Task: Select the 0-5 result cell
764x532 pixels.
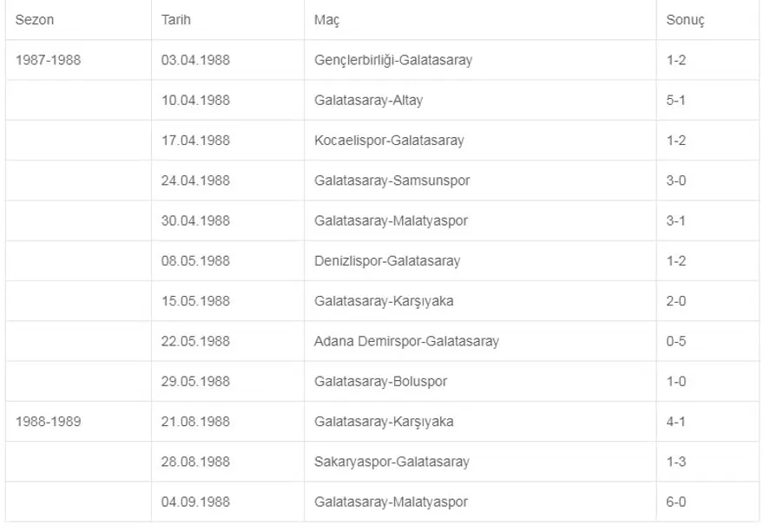Action: 676,341
